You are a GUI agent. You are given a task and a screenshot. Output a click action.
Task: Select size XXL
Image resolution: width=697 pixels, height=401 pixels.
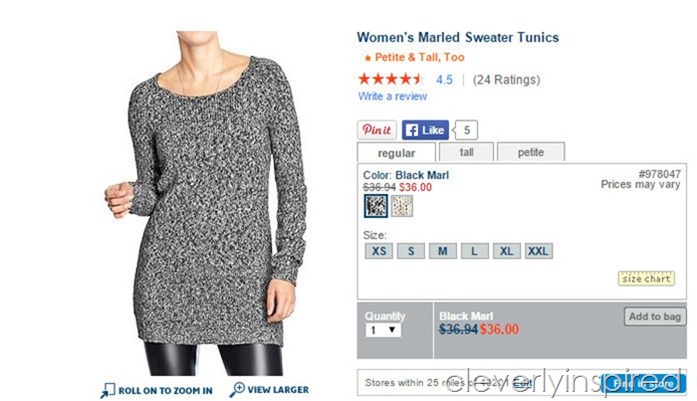click(538, 251)
